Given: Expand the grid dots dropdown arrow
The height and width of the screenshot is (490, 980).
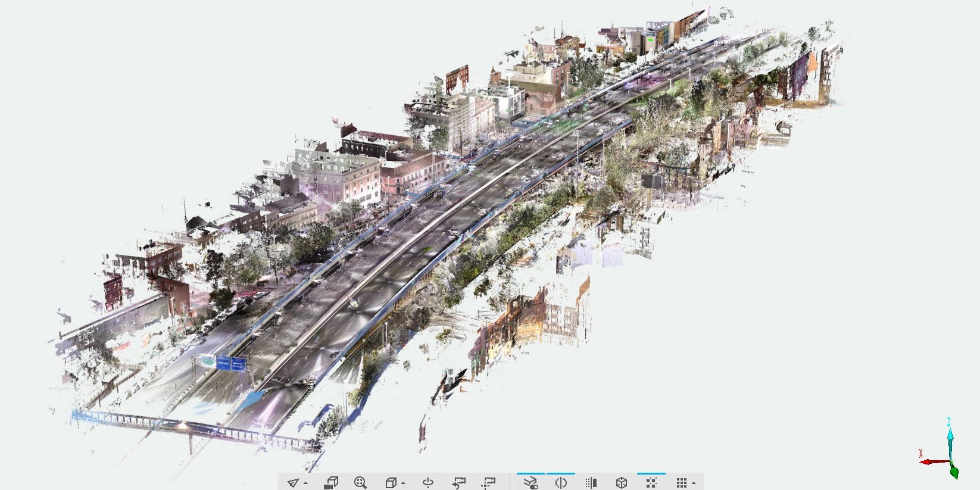Looking at the screenshot, I should [694, 483].
